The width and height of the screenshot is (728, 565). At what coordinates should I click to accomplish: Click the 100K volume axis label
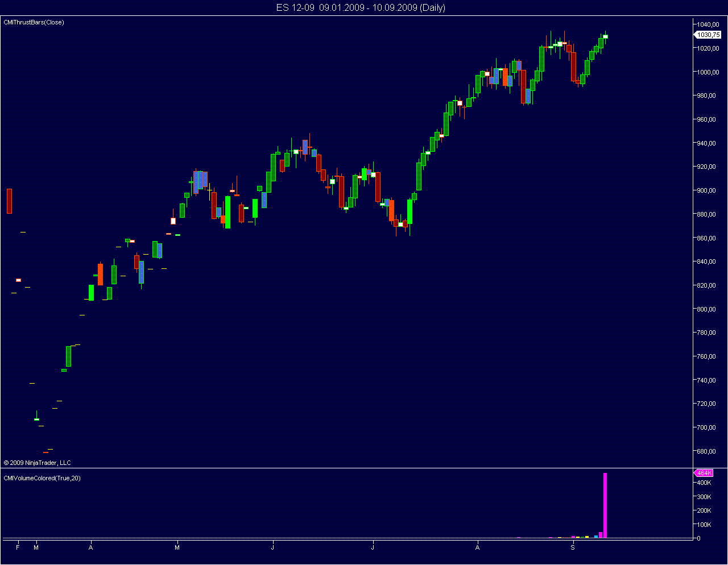click(x=704, y=525)
